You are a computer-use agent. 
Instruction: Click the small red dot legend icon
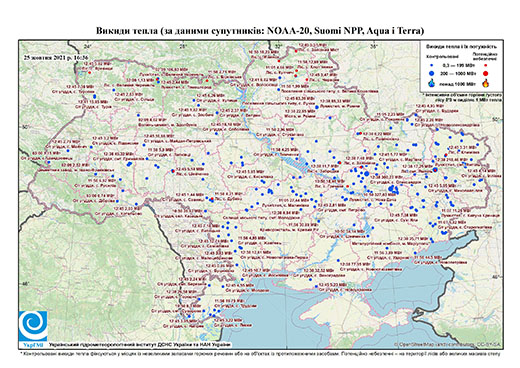pyautogui.click(x=486, y=65)
